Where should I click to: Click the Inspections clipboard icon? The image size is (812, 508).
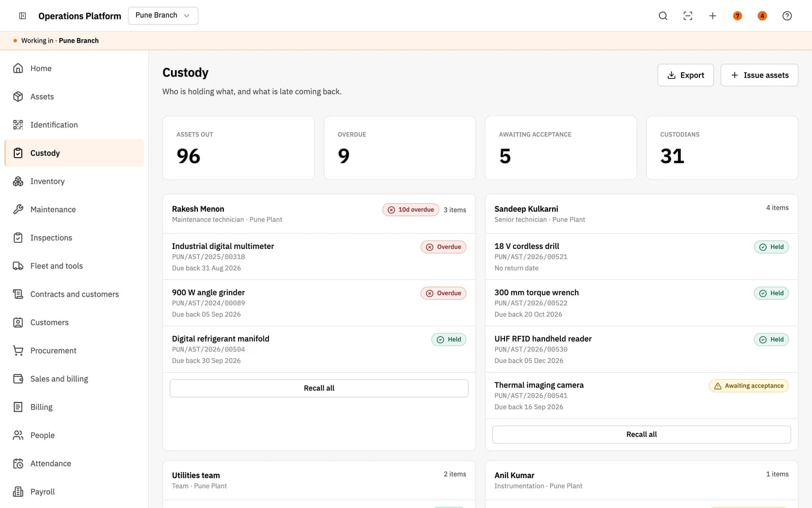tap(18, 238)
